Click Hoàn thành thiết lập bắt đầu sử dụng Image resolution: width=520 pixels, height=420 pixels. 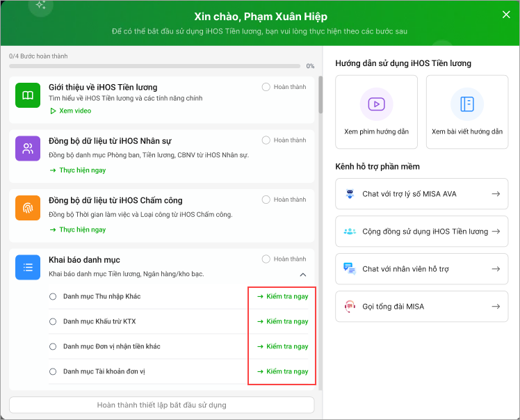[x=162, y=405]
